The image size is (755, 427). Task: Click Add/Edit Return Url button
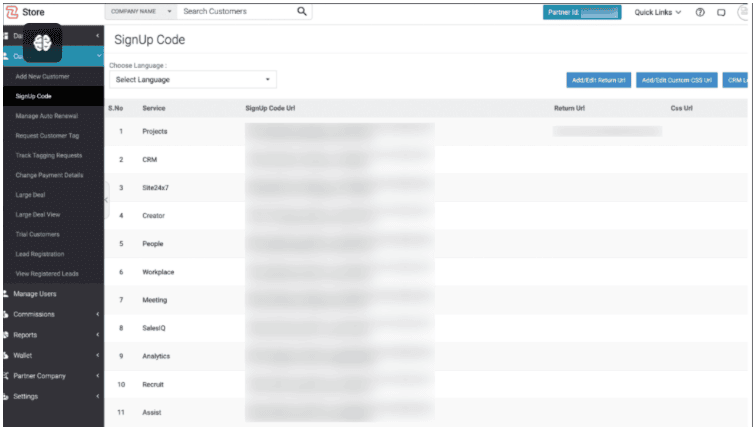(599, 80)
